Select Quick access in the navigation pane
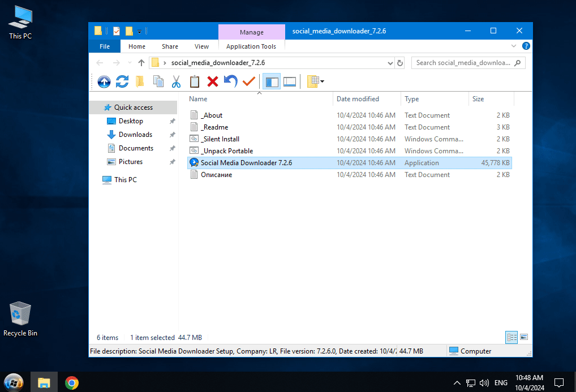This screenshot has height=392, width=576. (x=134, y=107)
